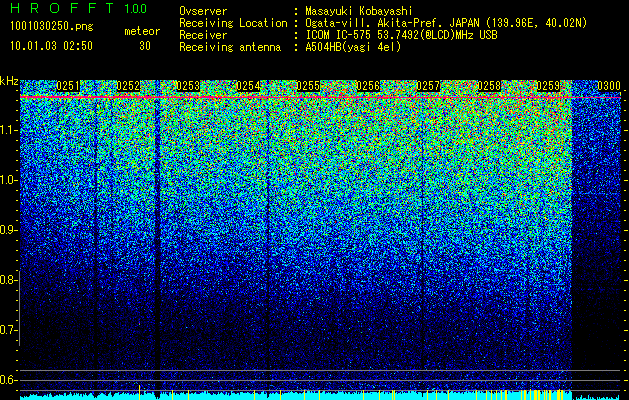
Task: Click the 1.1 frequency axis label
Action: click(x=9, y=130)
